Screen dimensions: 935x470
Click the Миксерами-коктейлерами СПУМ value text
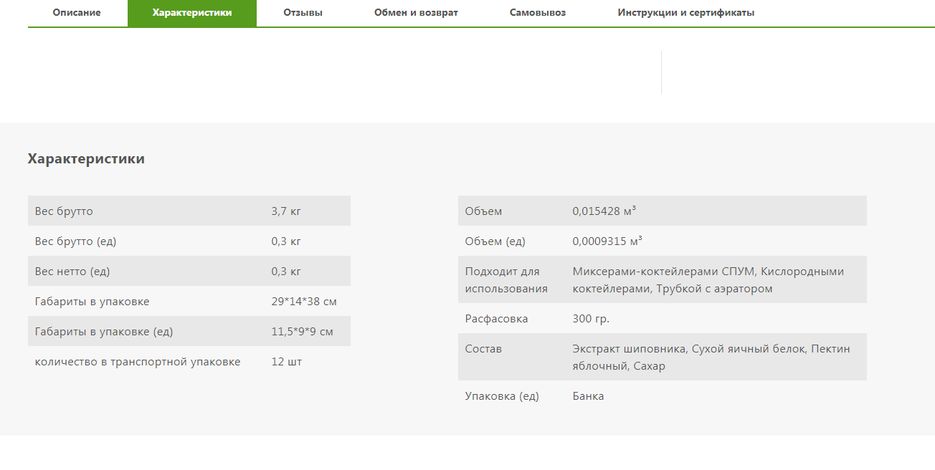(x=708, y=280)
